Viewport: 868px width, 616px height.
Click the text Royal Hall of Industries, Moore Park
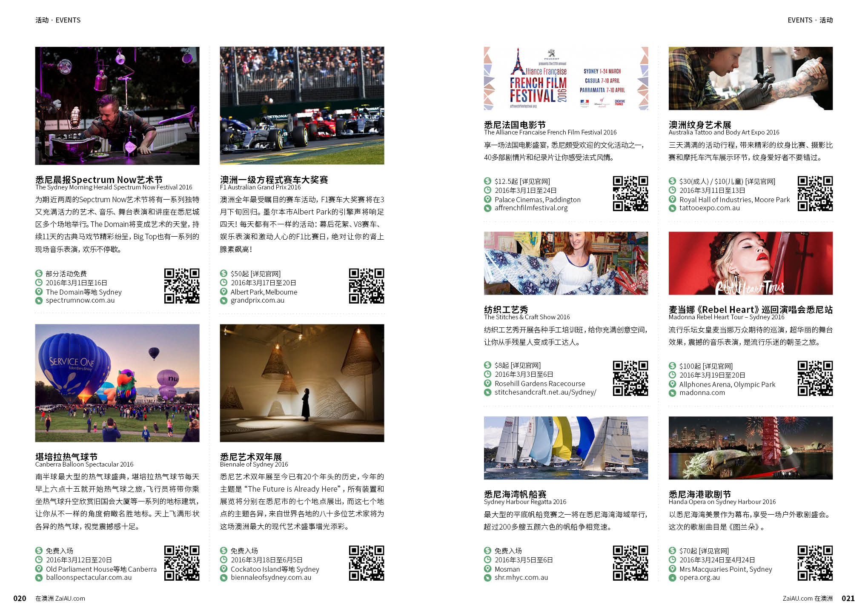[734, 199]
